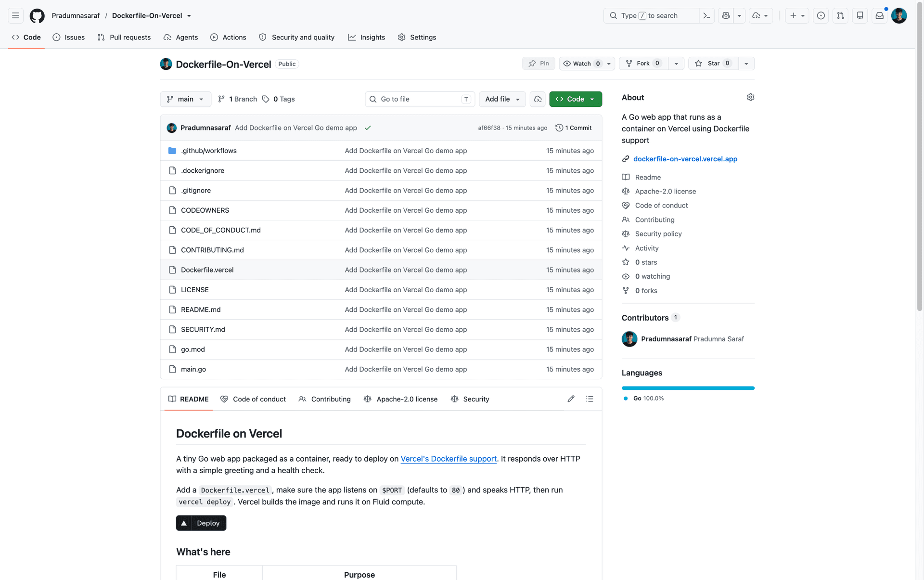This screenshot has width=924, height=580.
Task: Switch to the Issues tab
Action: click(x=69, y=37)
